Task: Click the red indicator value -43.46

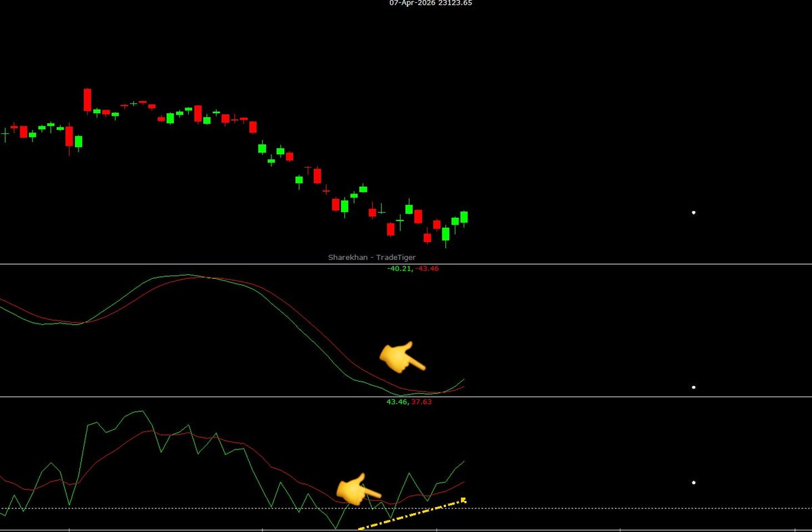Action: 426,268
